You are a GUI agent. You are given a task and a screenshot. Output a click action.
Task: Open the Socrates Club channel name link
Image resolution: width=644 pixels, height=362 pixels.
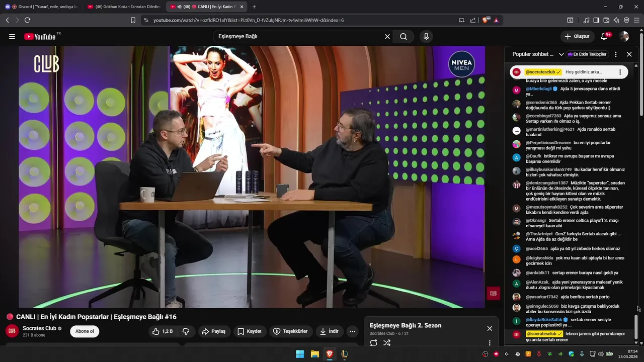click(x=39, y=328)
